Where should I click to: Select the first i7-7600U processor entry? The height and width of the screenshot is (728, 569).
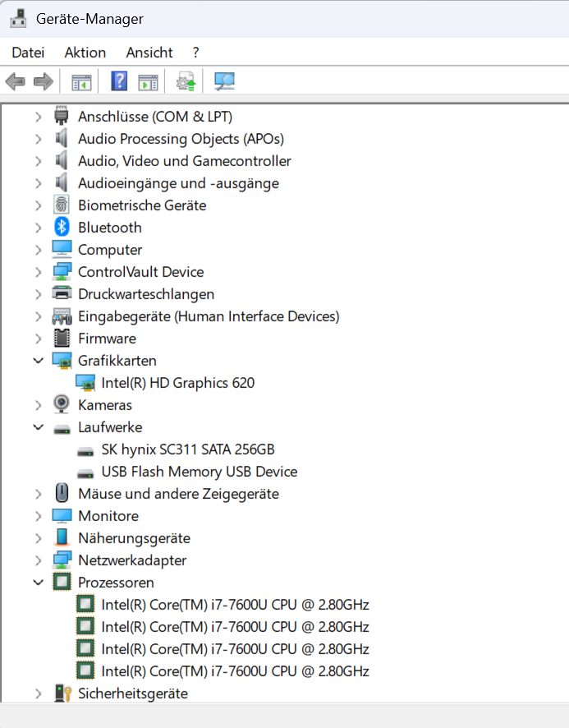tap(235, 605)
